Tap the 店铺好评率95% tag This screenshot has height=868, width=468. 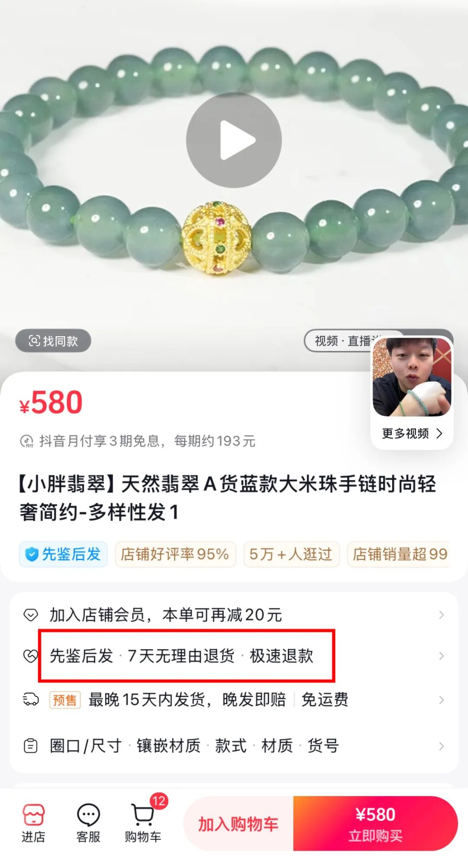pyautogui.click(x=175, y=554)
